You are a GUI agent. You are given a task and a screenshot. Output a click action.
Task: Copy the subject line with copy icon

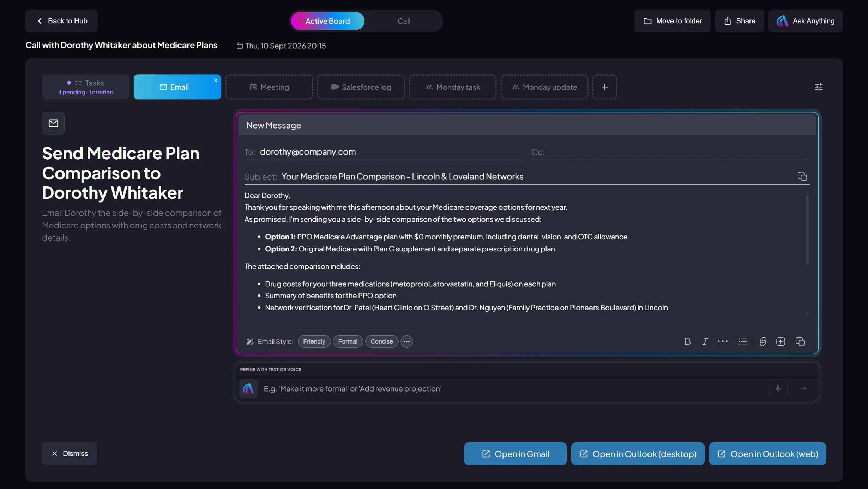(802, 176)
